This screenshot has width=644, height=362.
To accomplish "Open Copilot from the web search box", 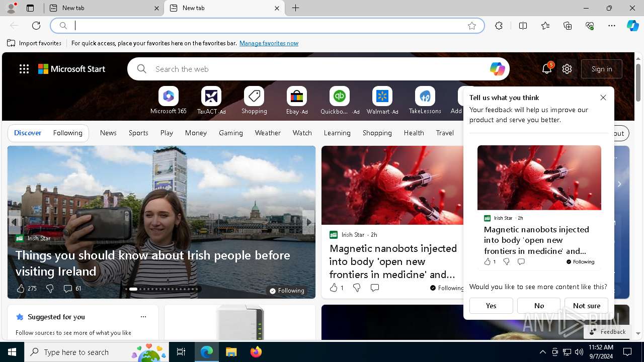I will click(x=497, y=69).
